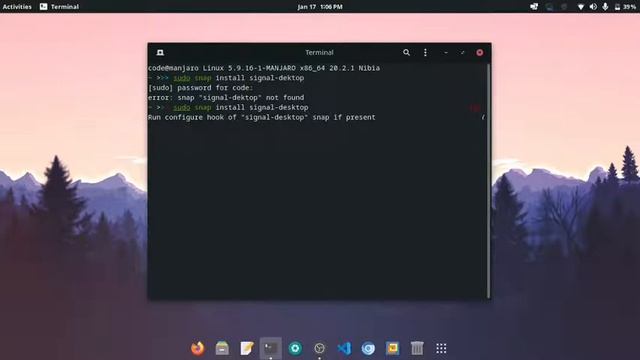Minimize the Terminal window
The width and height of the screenshot is (640, 360).
(446, 53)
